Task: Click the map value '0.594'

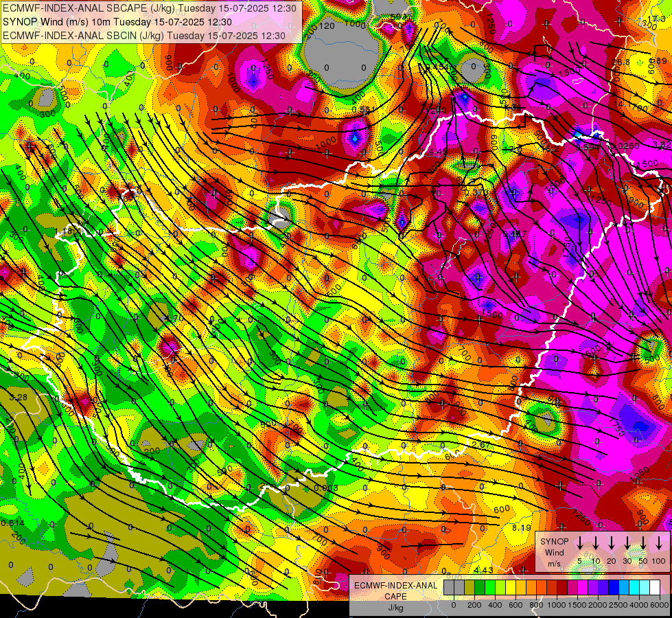Action: point(588,147)
